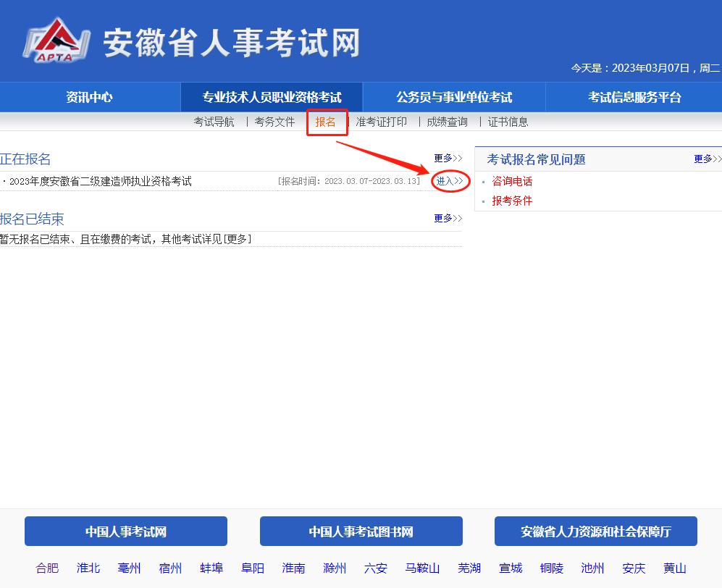Select the 考试导航 navigation item
722x588 pixels.
coord(214,122)
